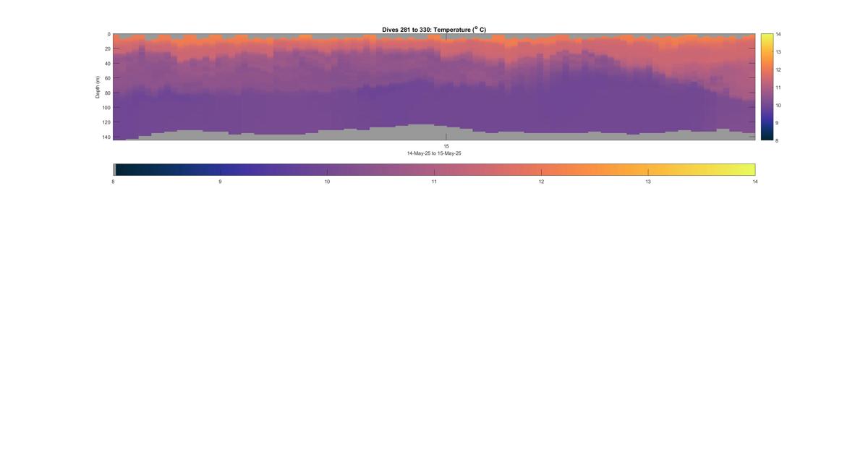
Task: Click the x-axis tick label "15"
Action: (x=446, y=146)
